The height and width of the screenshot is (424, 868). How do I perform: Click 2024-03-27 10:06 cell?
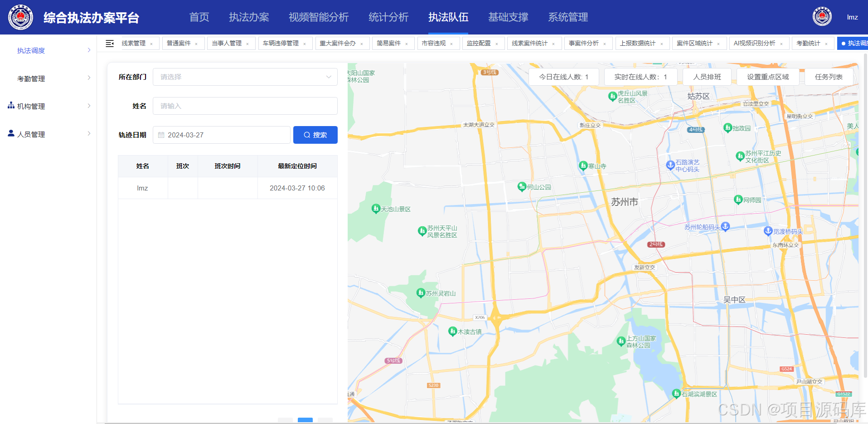pyautogui.click(x=297, y=188)
